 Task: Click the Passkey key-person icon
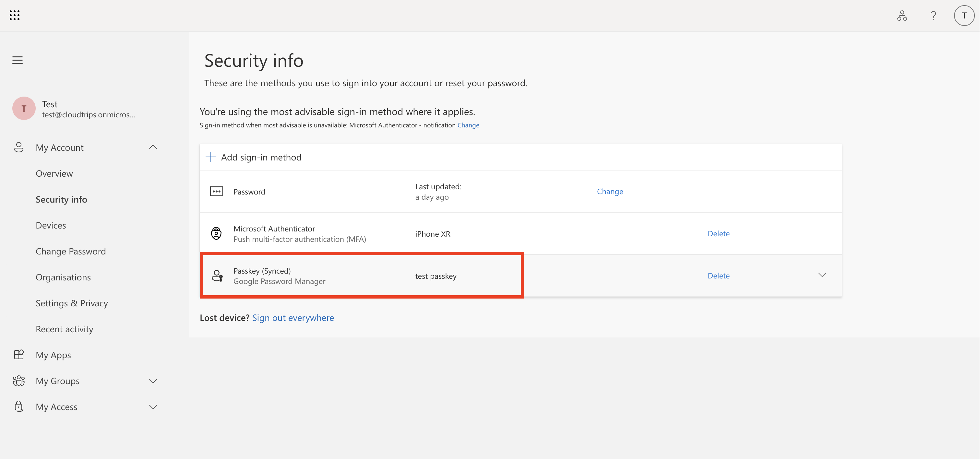[x=217, y=276]
